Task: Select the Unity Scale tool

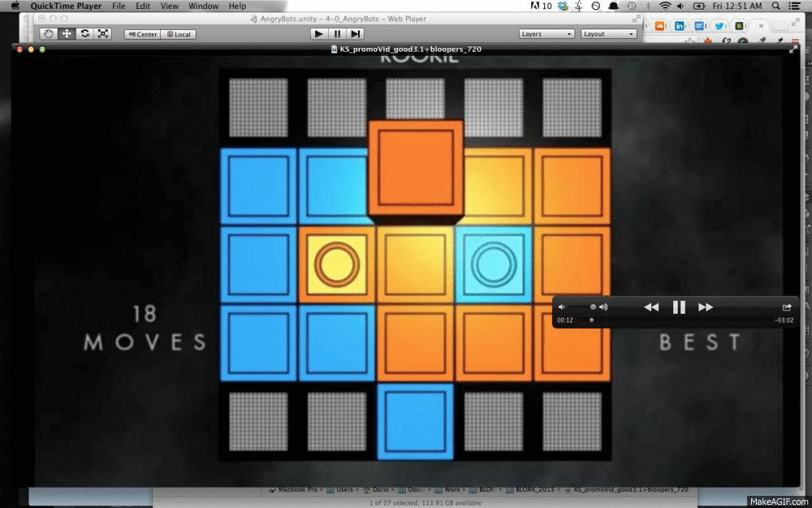Action: [x=103, y=34]
